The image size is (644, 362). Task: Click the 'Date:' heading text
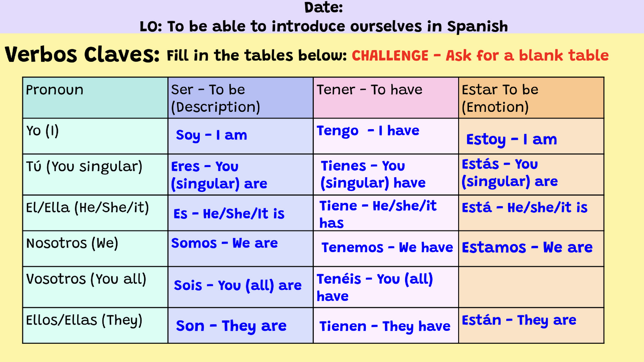pyautogui.click(x=324, y=8)
